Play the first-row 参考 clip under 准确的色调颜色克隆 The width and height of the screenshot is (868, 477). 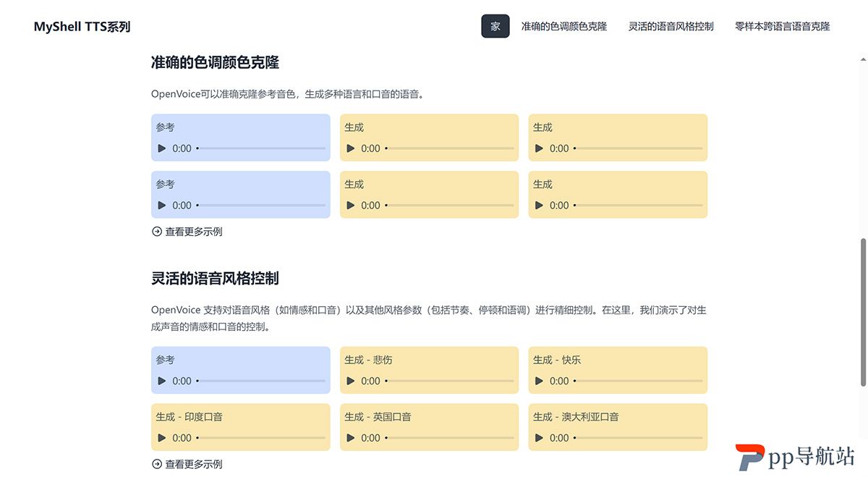point(162,148)
